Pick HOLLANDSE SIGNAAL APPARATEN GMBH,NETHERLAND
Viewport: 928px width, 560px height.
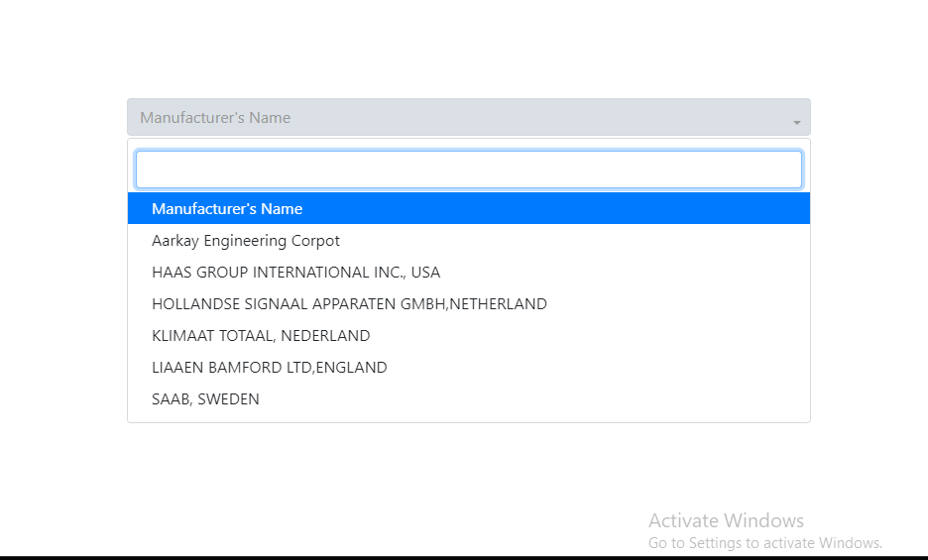pyautogui.click(x=349, y=304)
